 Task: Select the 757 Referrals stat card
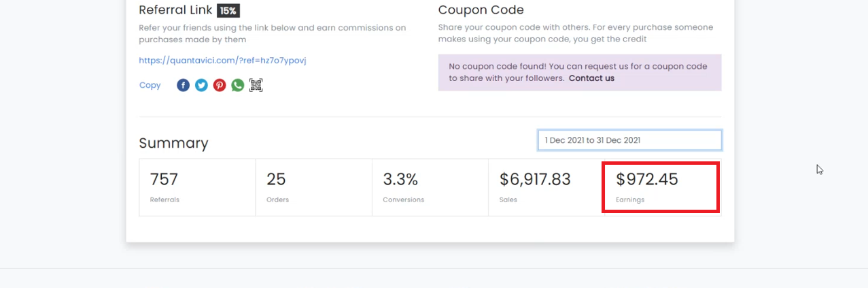[x=198, y=187]
